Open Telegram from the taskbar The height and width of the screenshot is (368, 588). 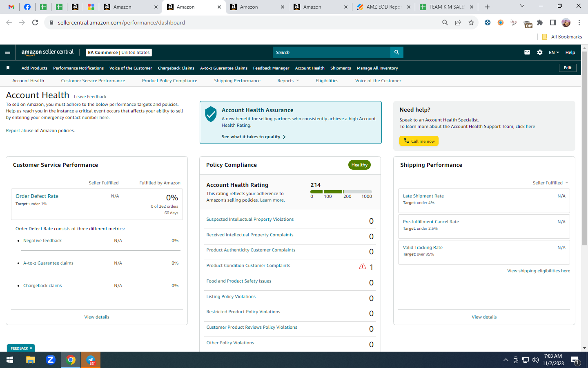(x=91, y=360)
